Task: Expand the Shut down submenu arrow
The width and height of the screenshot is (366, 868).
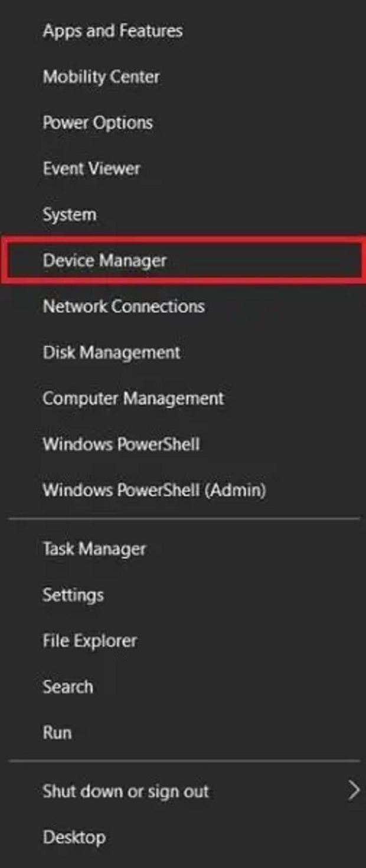Action: tap(353, 791)
